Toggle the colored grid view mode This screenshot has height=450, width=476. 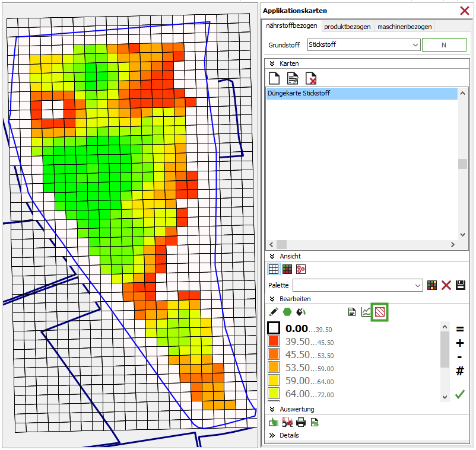tap(287, 269)
